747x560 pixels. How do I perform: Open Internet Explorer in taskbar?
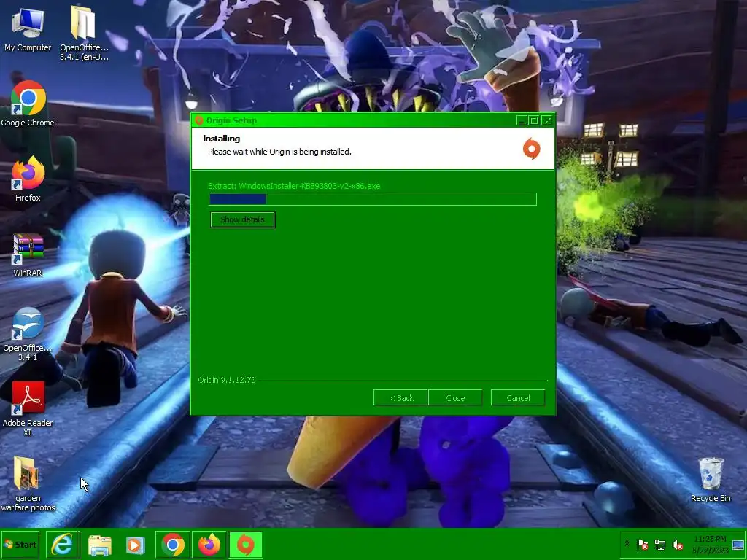(x=62, y=544)
